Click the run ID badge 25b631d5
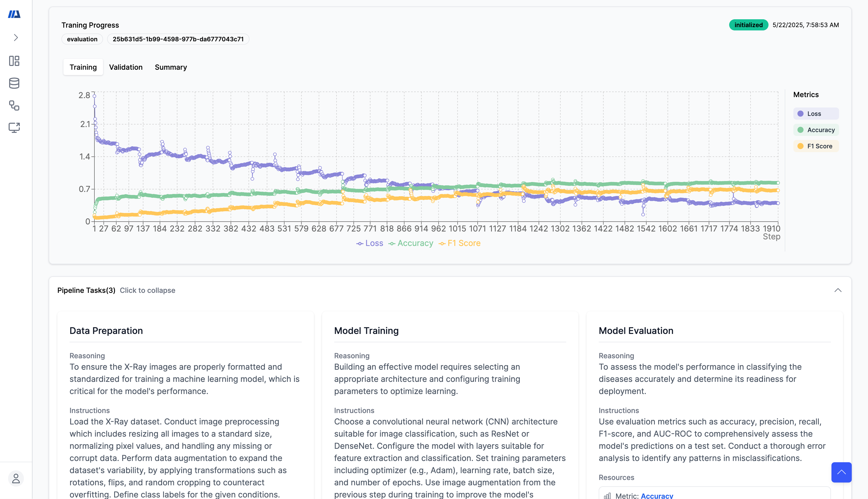This screenshot has width=868, height=499. coord(178,39)
